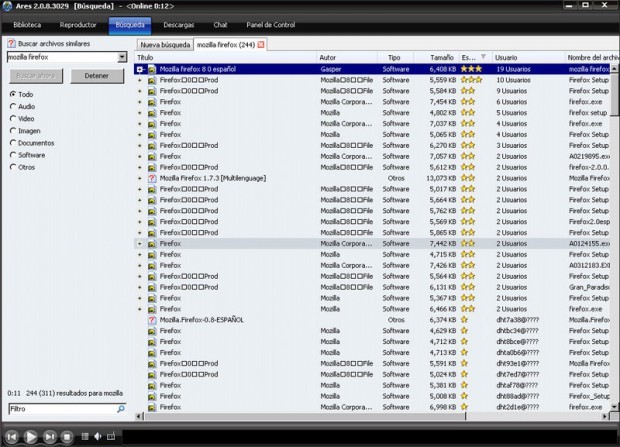Viewport: 620px width, 447px height.
Task: Switch to the Búsqueda tab
Action: [130, 25]
